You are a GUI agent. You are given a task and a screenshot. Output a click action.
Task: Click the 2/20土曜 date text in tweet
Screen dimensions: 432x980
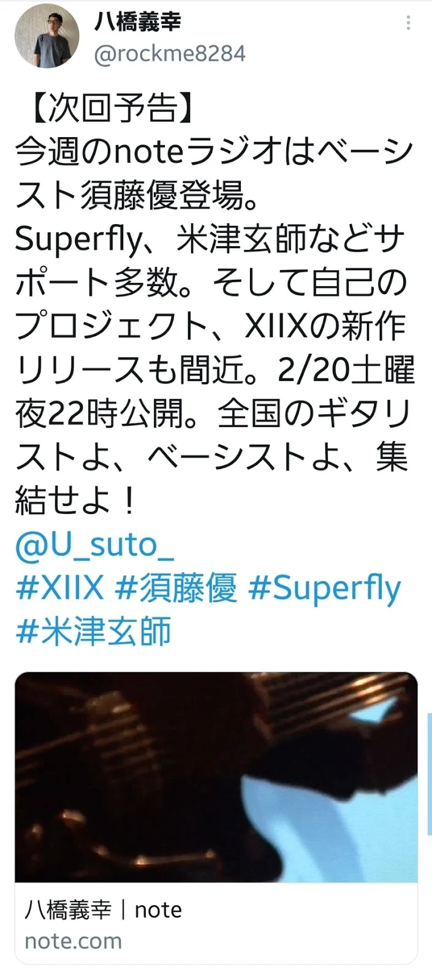pos(346,369)
